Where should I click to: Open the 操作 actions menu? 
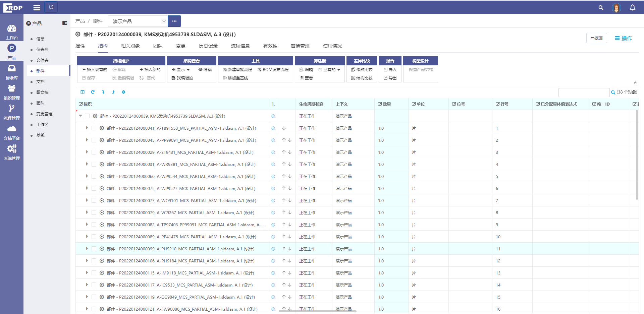[623, 38]
